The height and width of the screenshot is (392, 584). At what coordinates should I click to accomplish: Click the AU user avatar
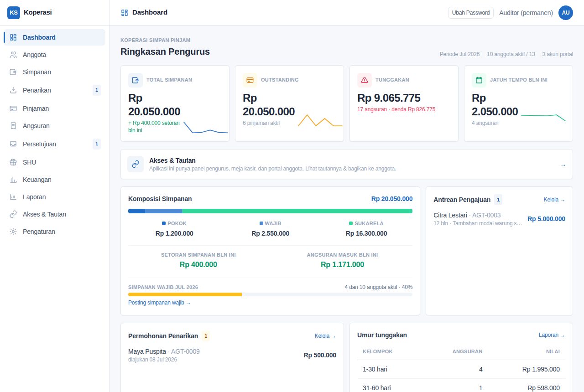click(566, 13)
